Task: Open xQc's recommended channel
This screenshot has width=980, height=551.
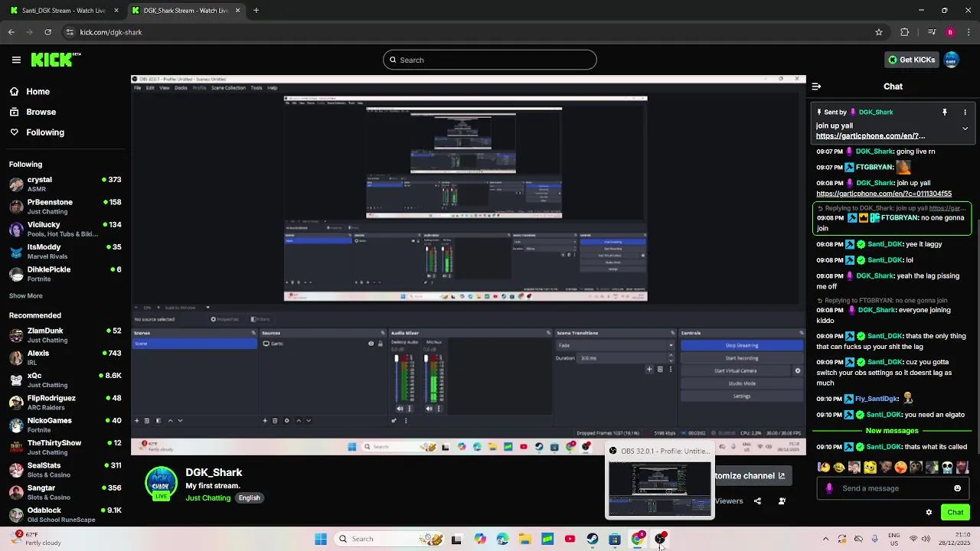Action: tap(65, 380)
